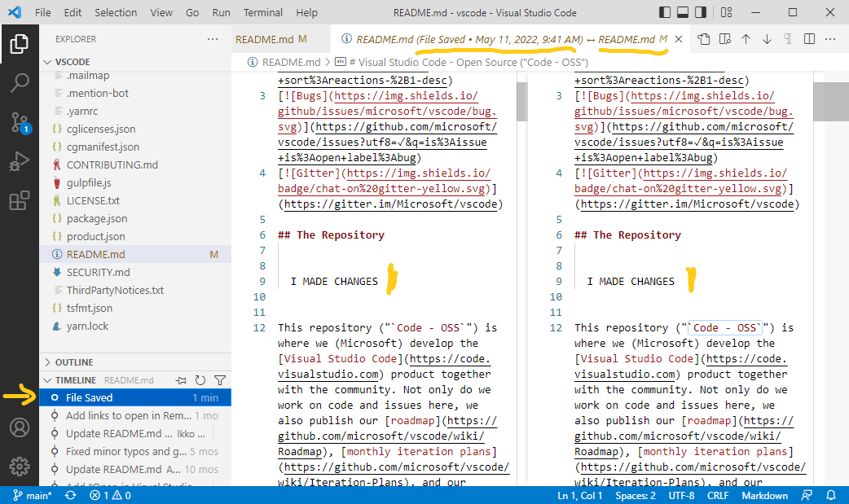Open the Selection menu

[x=116, y=12]
